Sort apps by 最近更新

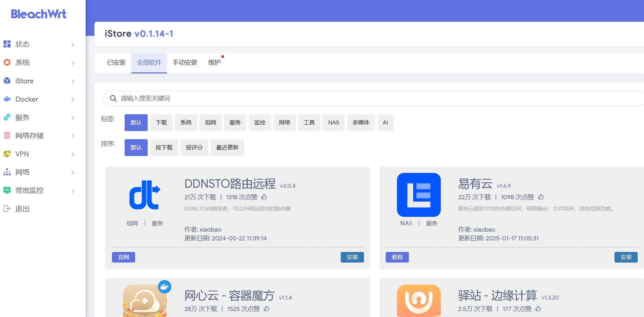coord(227,148)
